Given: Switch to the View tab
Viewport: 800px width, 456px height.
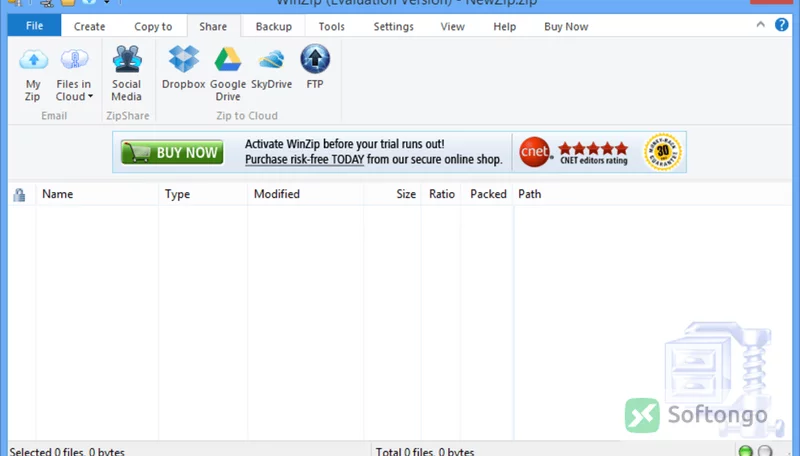Looking at the screenshot, I should 453,27.
